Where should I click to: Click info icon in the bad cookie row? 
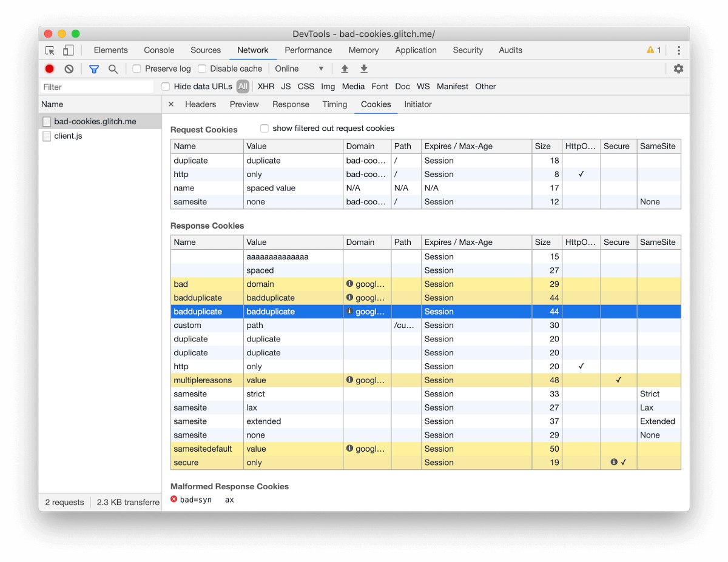(x=349, y=284)
